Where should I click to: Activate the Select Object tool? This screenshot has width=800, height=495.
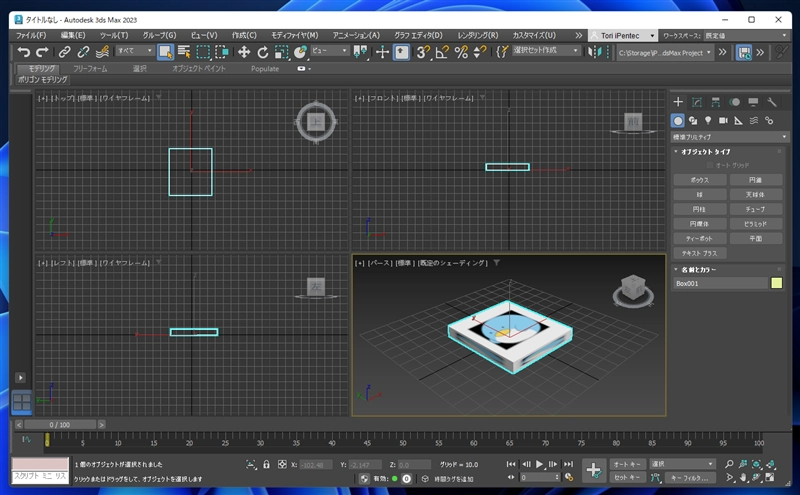point(165,52)
